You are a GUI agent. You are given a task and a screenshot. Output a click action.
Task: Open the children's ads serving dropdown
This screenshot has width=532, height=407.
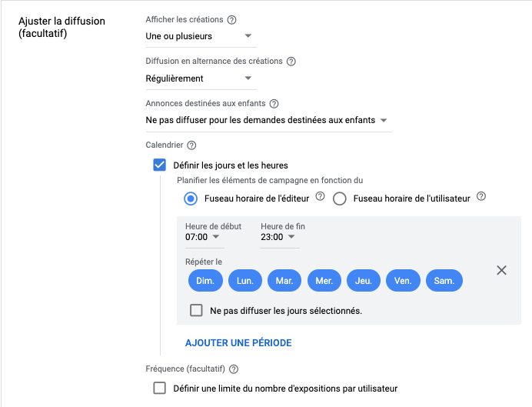coord(268,120)
